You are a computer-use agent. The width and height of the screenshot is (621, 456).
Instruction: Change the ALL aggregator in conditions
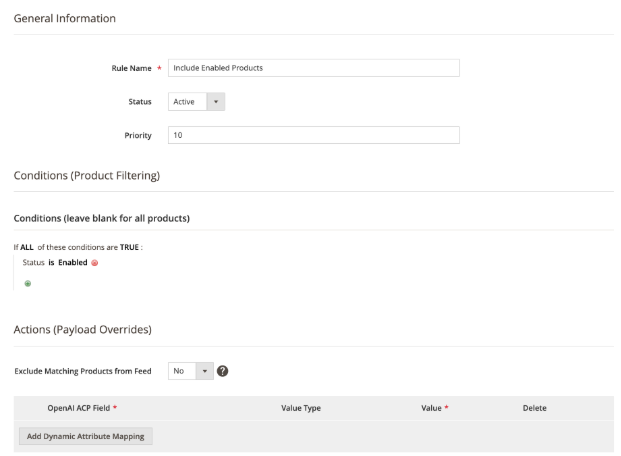click(x=27, y=247)
